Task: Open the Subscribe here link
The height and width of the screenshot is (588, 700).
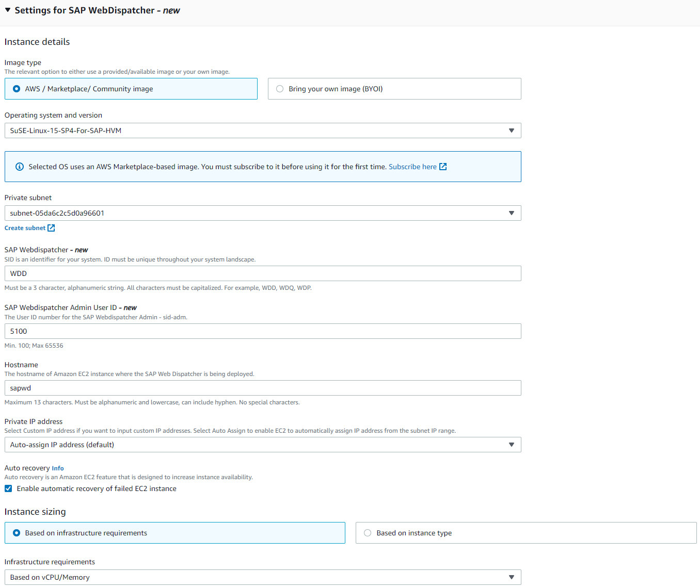Action: (x=412, y=167)
